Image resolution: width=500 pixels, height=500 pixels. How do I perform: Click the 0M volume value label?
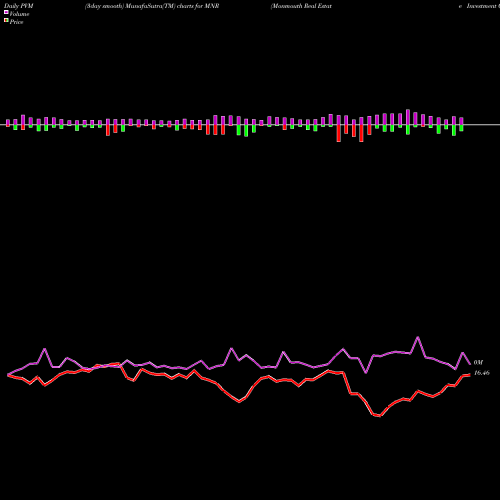[478, 362]
